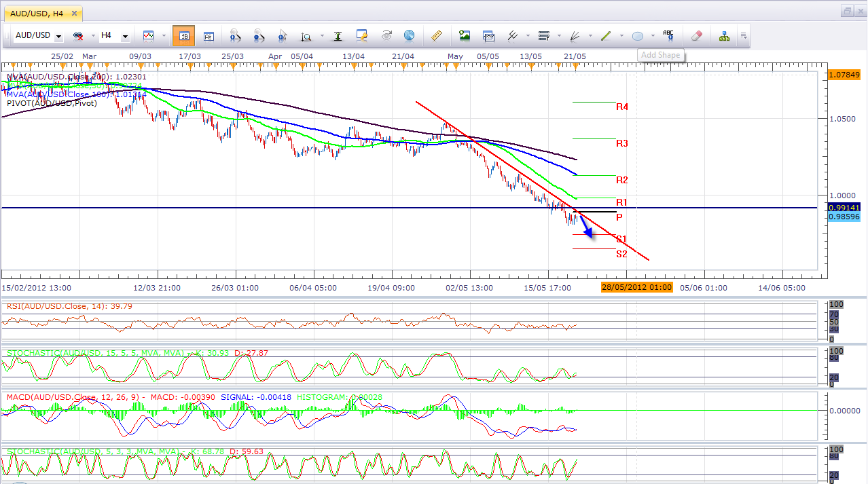
Task: Select the parallel lines drawing tool
Action: [x=513, y=35]
